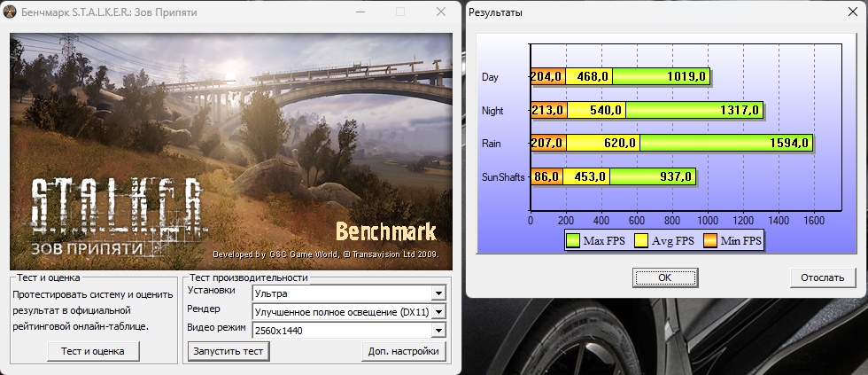
Task: Click the S.T.A.L.K.E.R. benchmark title bar icon
Action: [11, 12]
